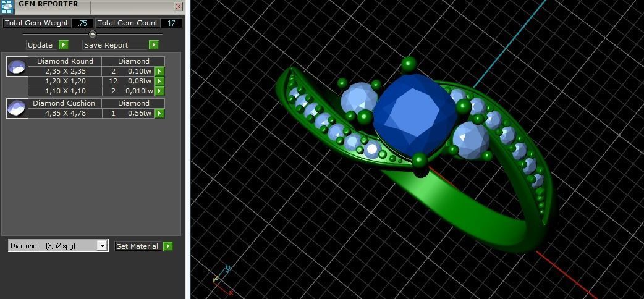Click green arrow on the 0,010tw row

point(159,91)
